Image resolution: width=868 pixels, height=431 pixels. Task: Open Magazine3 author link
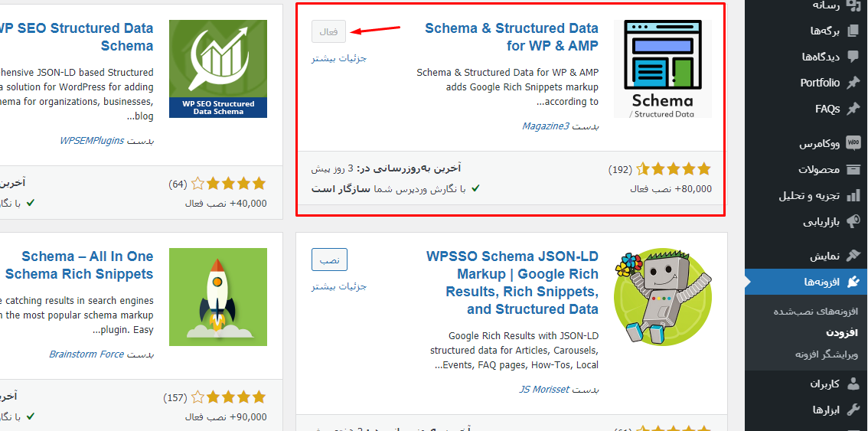[x=545, y=126]
